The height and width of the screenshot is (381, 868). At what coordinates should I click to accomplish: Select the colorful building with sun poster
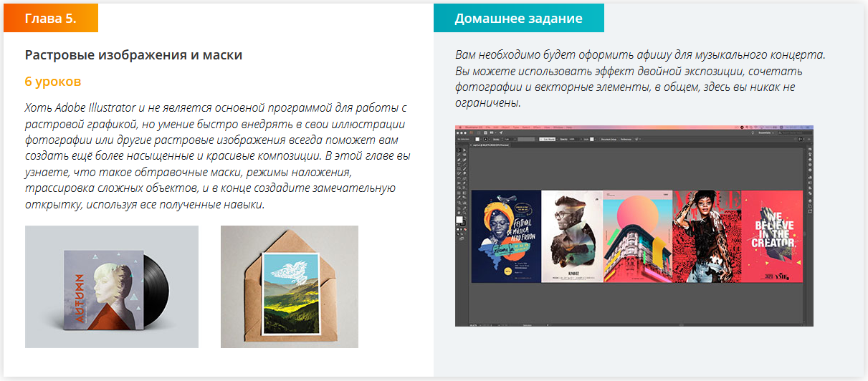638,236
